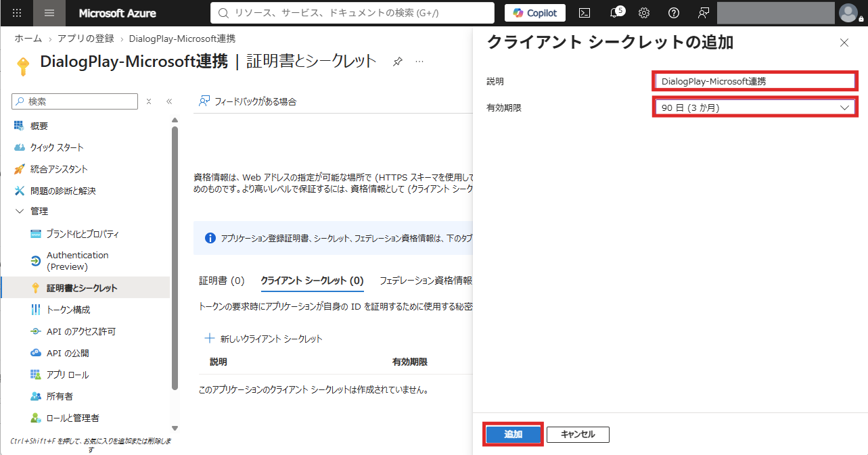
Task: Clear sidebar search with X icon
Action: click(x=149, y=101)
